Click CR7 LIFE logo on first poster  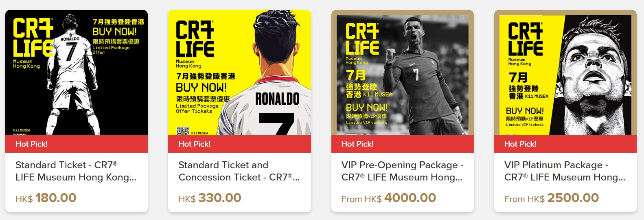tap(33, 37)
